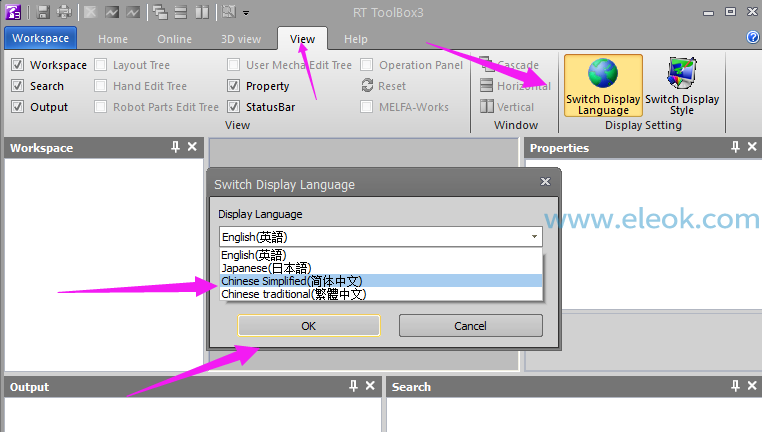
Task: Confirm language change with OK button
Action: coord(309,326)
